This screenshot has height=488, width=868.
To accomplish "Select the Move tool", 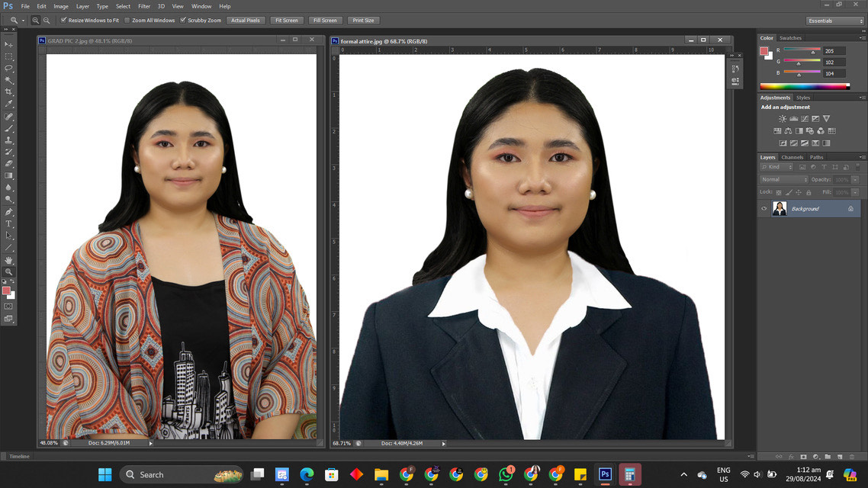I will [x=9, y=45].
